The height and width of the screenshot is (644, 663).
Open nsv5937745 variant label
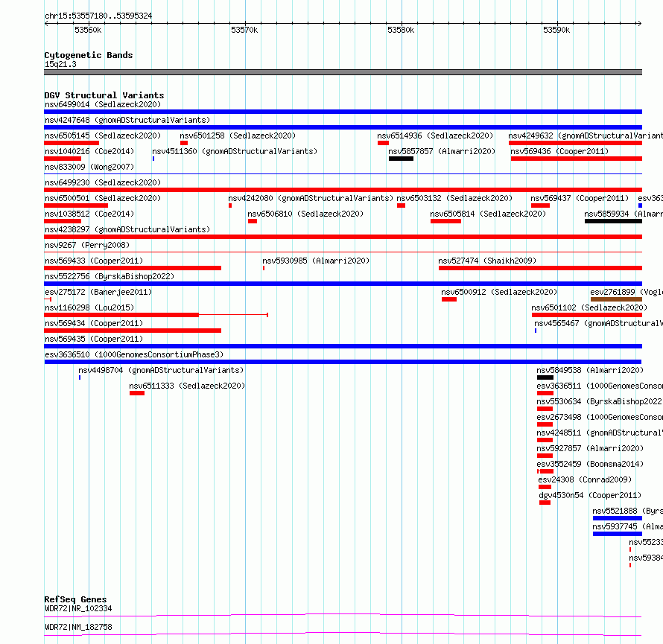[x=627, y=526]
